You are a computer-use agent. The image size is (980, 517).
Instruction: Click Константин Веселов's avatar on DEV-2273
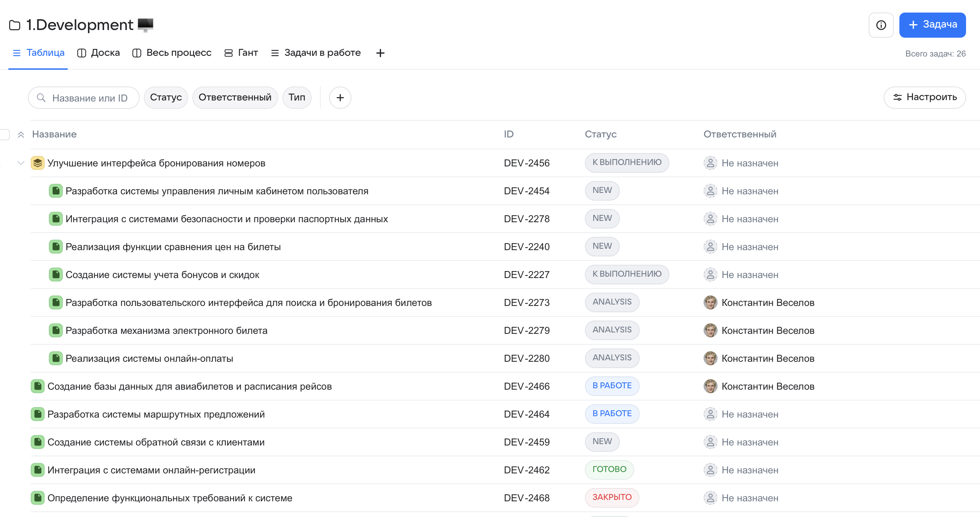pyautogui.click(x=710, y=302)
